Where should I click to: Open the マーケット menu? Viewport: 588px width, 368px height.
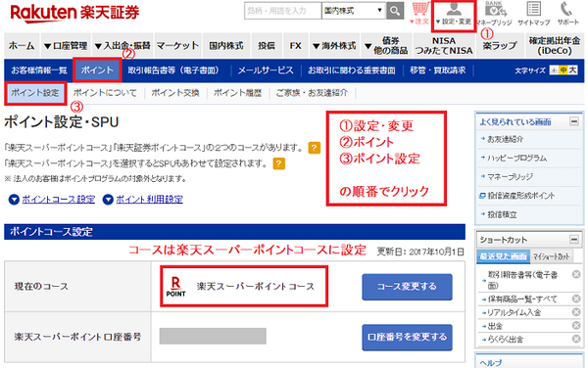click(x=177, y=46)
